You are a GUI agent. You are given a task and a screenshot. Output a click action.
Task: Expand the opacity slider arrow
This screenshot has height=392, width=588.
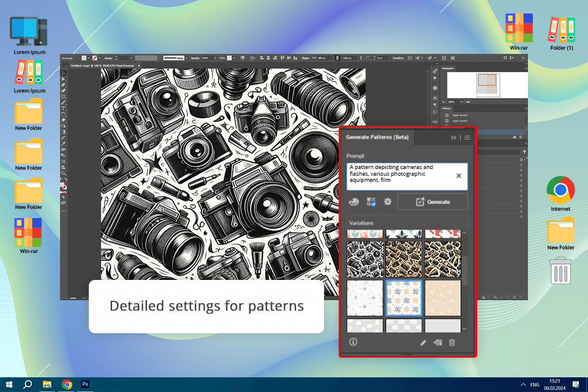pos(216,58)
